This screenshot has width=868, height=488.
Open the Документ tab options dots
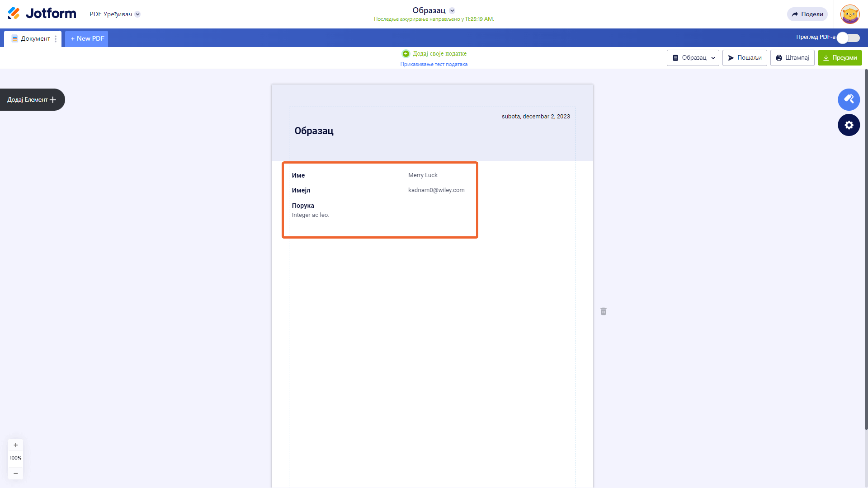56,39
